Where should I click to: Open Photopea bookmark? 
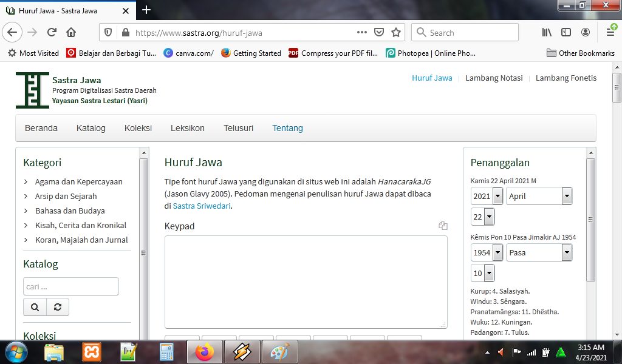(431, 53)
